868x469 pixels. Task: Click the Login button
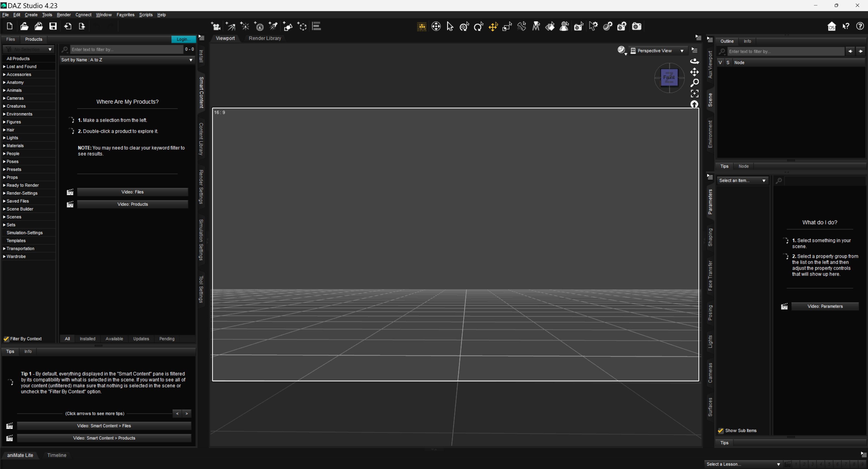point(183,39)
